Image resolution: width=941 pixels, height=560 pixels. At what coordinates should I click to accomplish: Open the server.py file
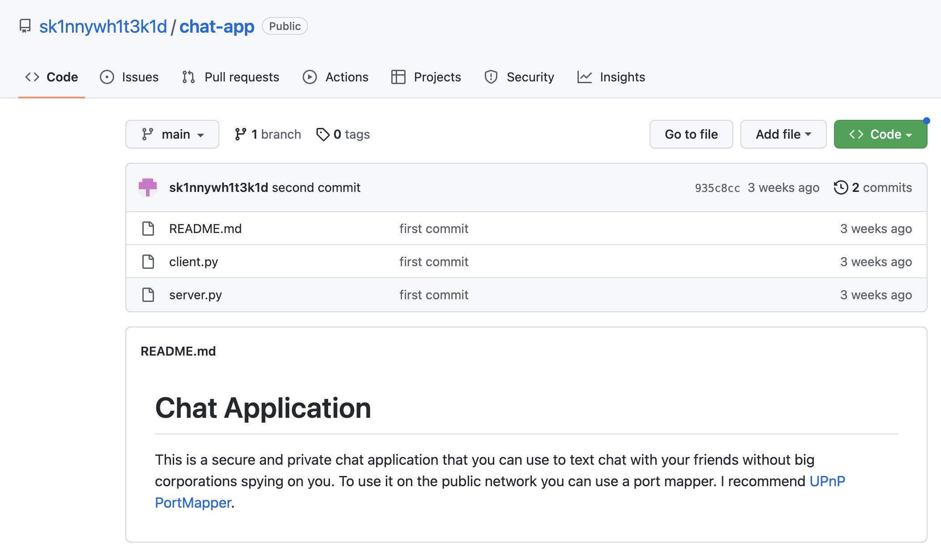pyautogui.click(x=196, y=295)
